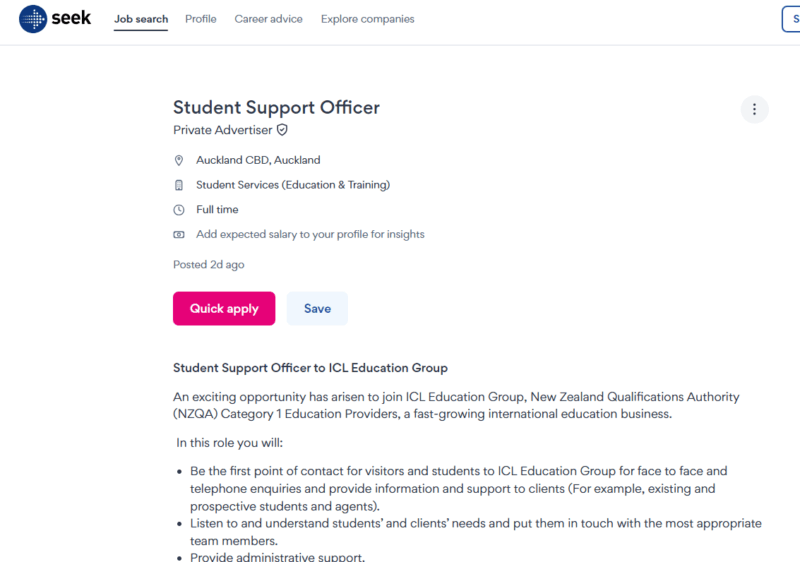Click the salary banknote icon
Viewport: 800px width, 562px height.
(x=179, y=235)
